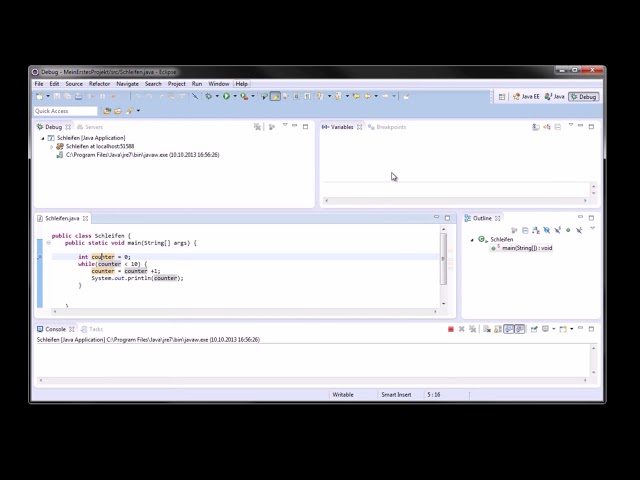The width and height of the screenshot is (640, 480).
Task: Open the dropdown arrow next to Run button
Action: coord(235,96)
